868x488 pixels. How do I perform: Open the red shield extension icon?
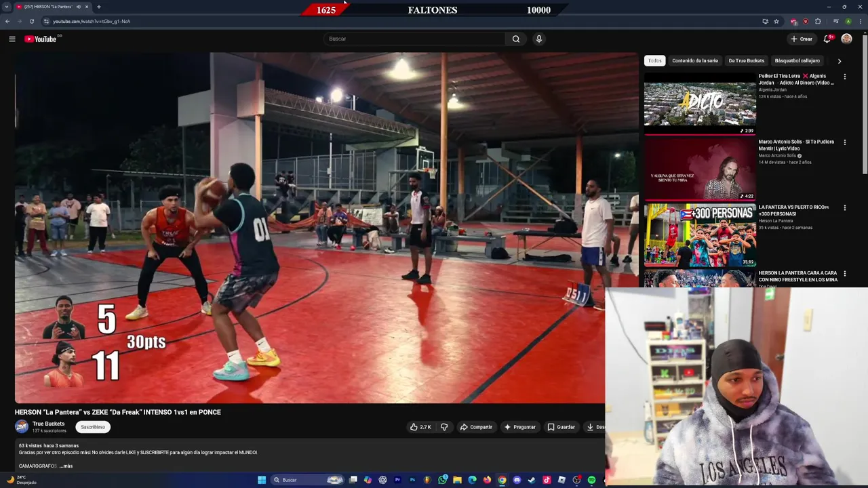806,21
